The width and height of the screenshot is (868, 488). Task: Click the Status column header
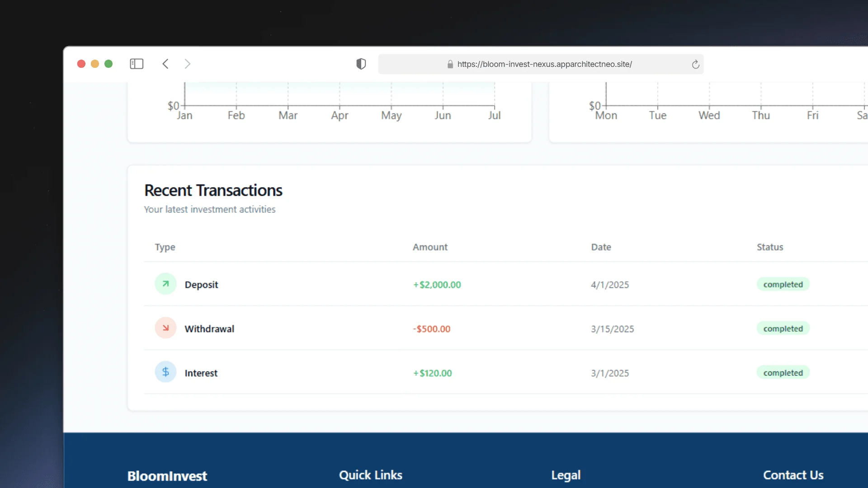click(769, 247)
